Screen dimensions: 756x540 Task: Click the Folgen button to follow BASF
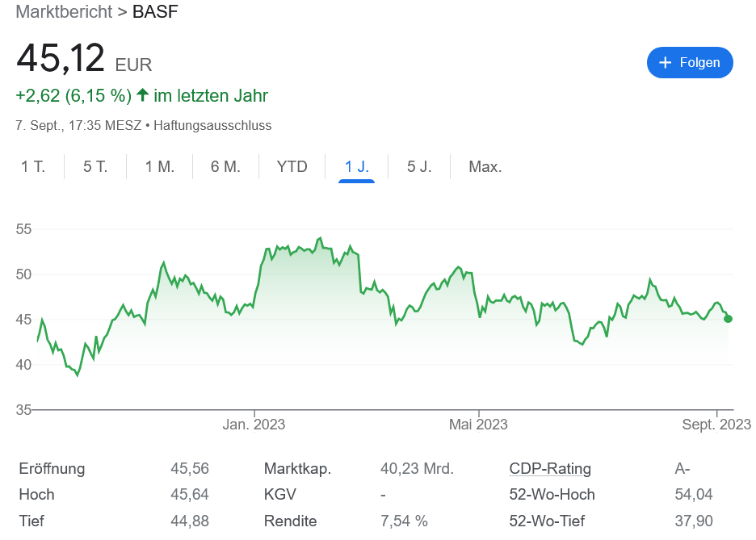(x=690, y=62)
